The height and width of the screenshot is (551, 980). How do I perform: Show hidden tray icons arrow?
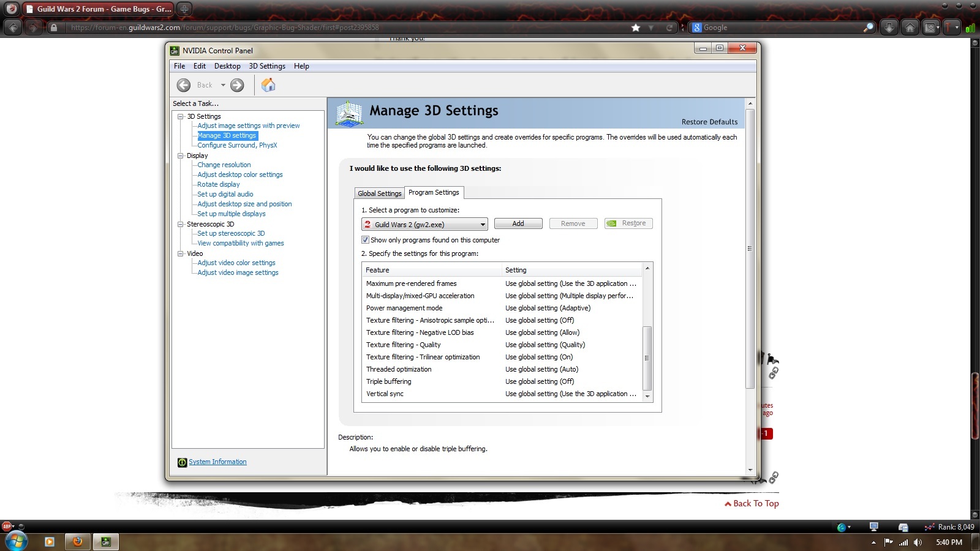click(873, 542)
